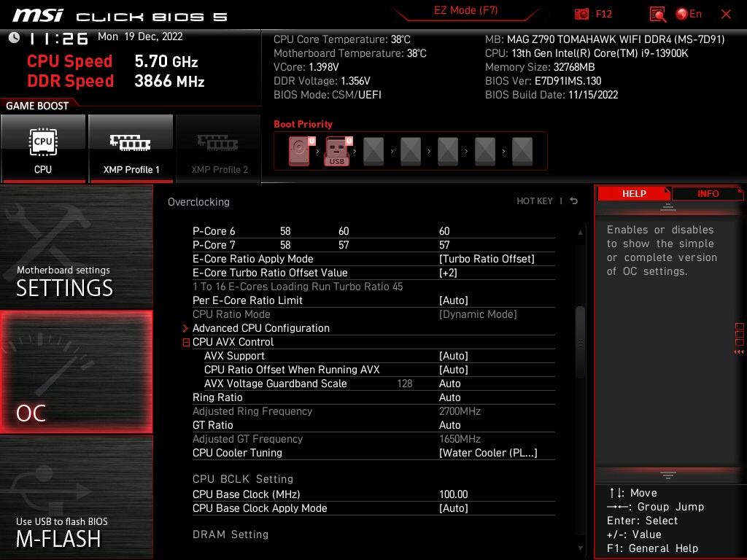Click the clock icon beside time
This screenshot has width=747, height=560.
click(14, 38)
